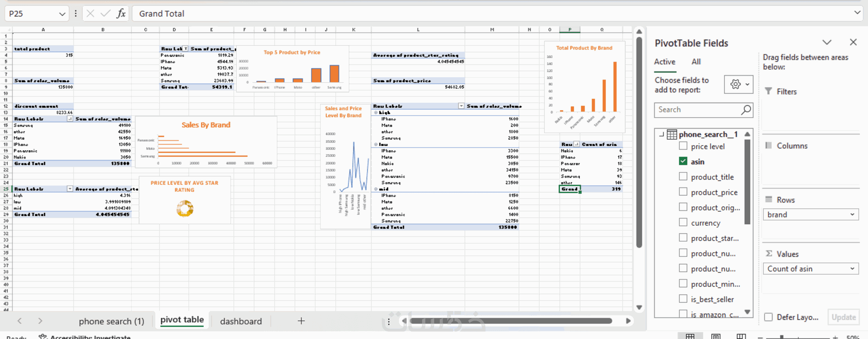The height and width of the screenshot is (339, 868).
Task: Switch to Normal view in status bar
Action: point(690,336)
